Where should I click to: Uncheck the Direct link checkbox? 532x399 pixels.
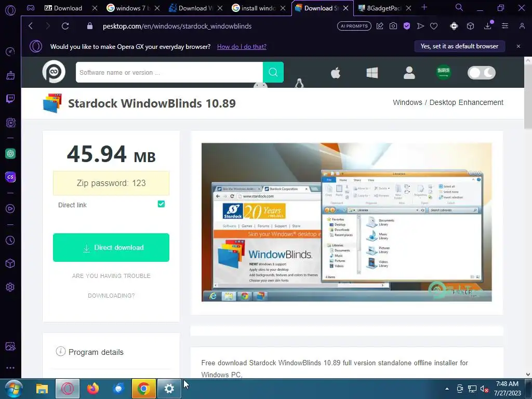pos(161,204)
